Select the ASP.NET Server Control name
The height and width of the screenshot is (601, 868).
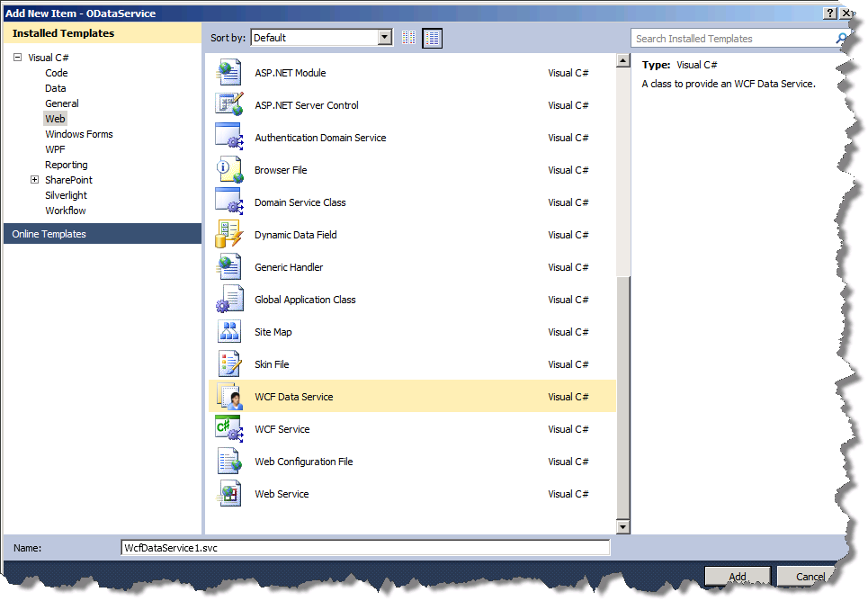(307, 105)
